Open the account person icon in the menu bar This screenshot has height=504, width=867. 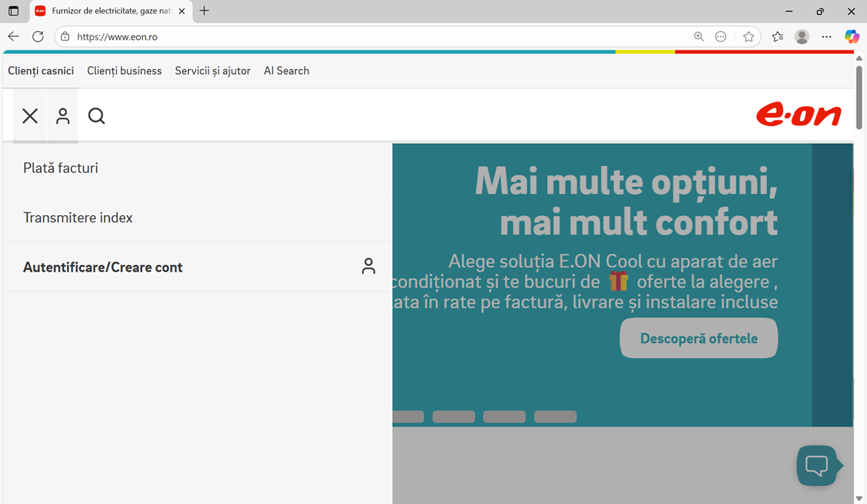tap(62, 116)
